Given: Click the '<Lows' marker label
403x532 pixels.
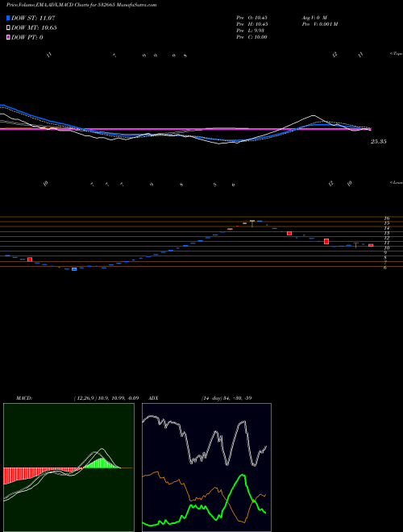Looking at the screenshot, I should point(396,182).
